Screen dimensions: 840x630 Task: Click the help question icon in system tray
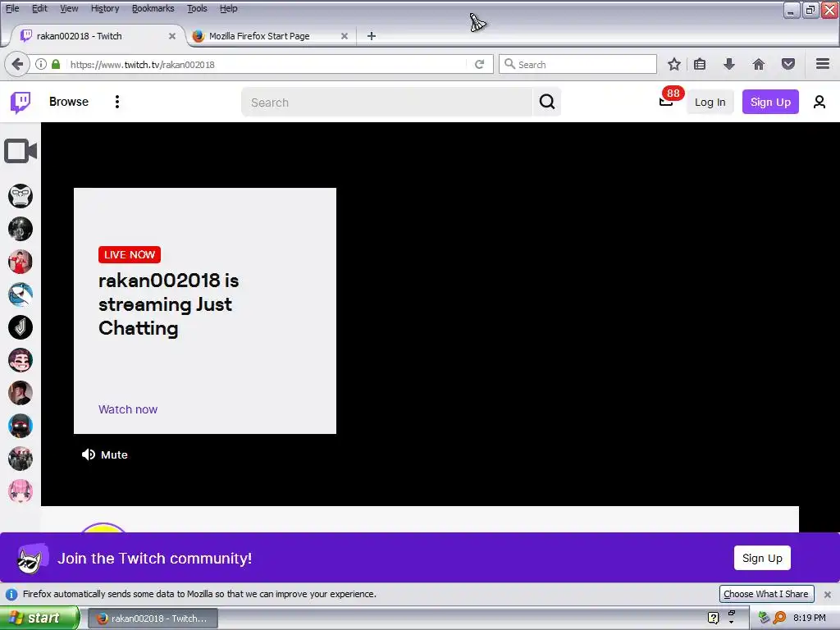click(713, 619)
